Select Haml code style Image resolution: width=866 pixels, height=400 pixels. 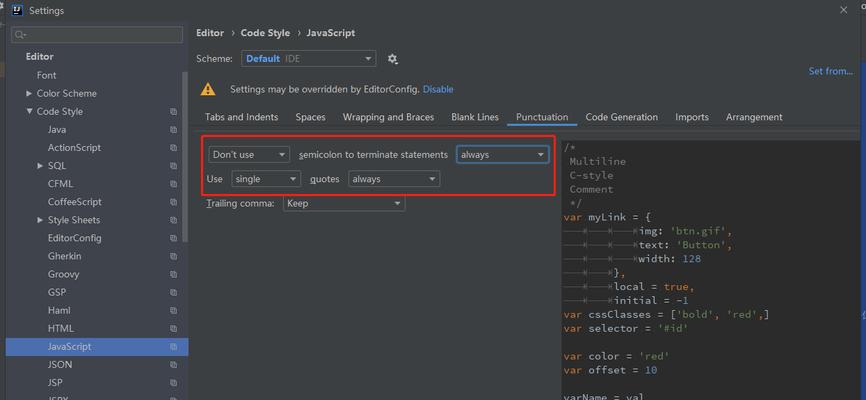tap(59, 310)
